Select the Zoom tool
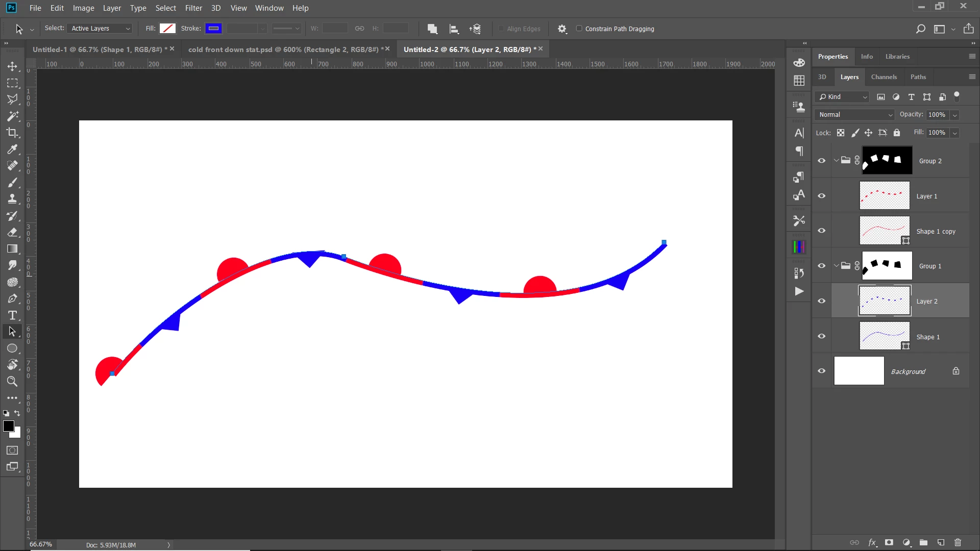The height and width of the screenshot is (551, 980). click(12, 381)
